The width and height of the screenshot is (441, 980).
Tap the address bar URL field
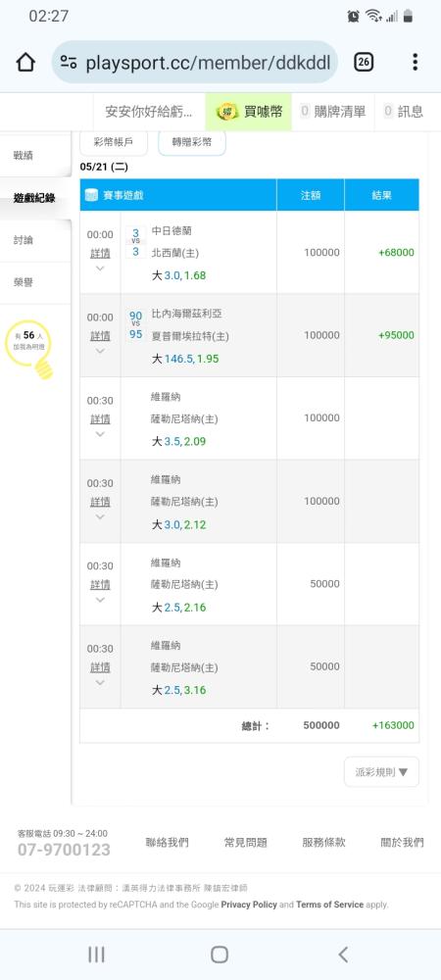[195, 62]
